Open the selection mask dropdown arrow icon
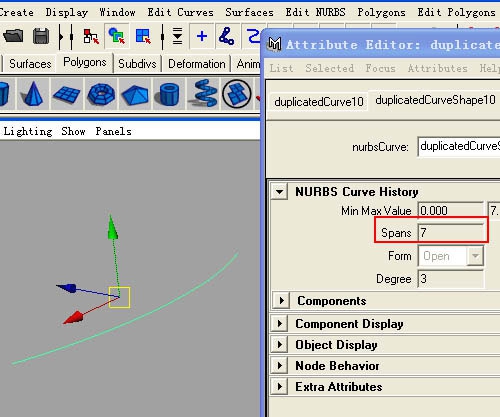Image resolution: width=500 pixels, height=417 pixels. (x=177, y=36)
